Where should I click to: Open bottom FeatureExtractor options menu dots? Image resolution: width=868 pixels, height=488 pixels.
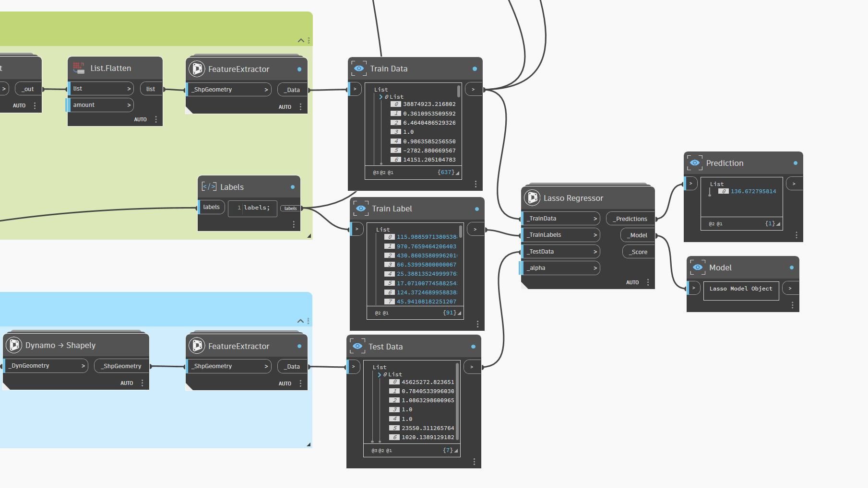(301, 383)
